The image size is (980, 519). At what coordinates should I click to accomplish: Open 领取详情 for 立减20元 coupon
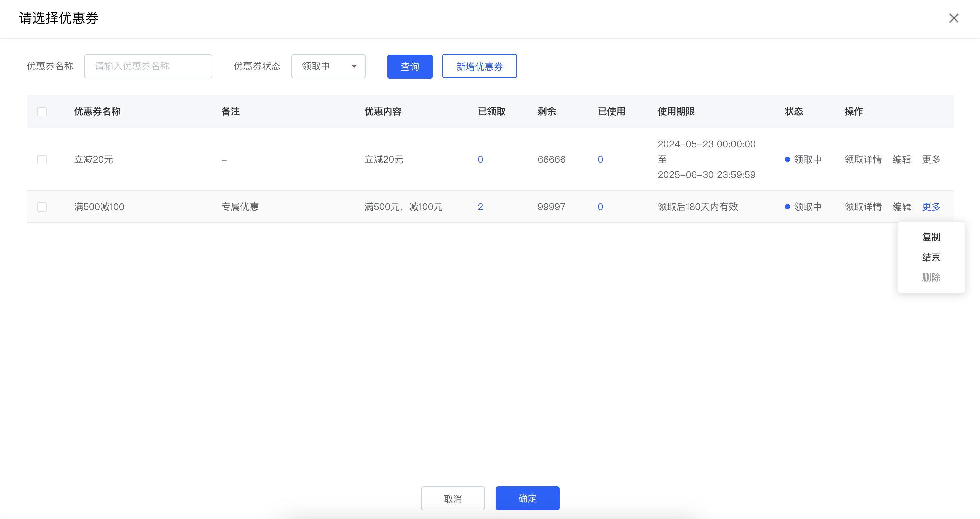(x=863, y=160)
